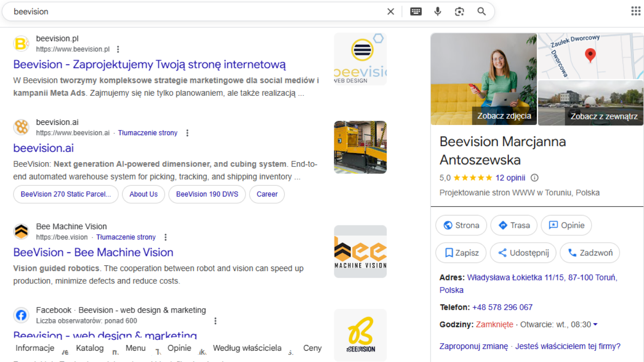Click the 'https://www.beevision.pl' URL text

pos(73,49)
